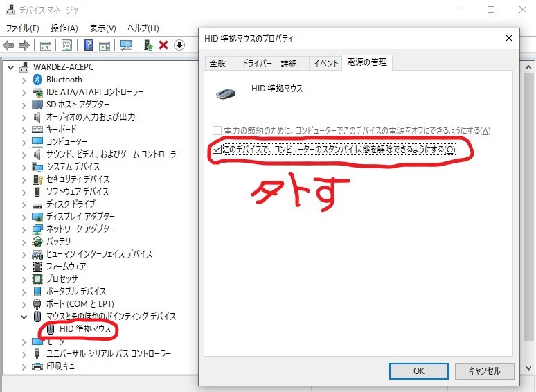The width and height of the screenshot is (536, 392).
Task: Click the red X uninstall device toolbar icon
Action: click(163, 45)
